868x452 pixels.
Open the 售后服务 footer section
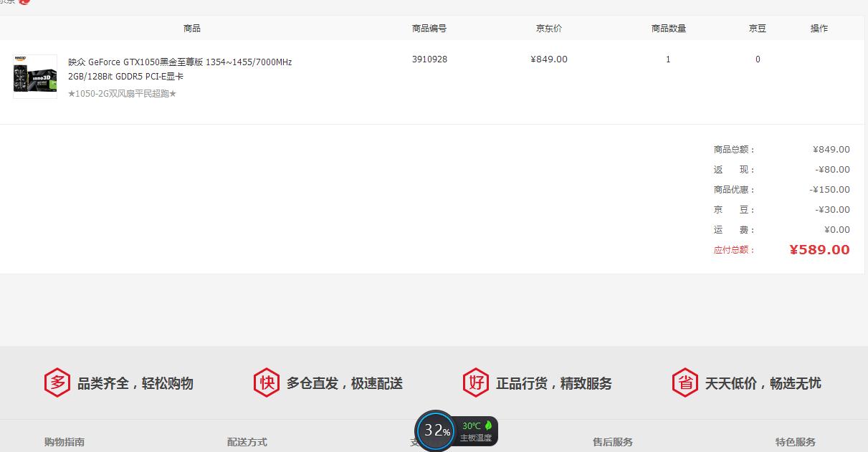tap(613, 442)
